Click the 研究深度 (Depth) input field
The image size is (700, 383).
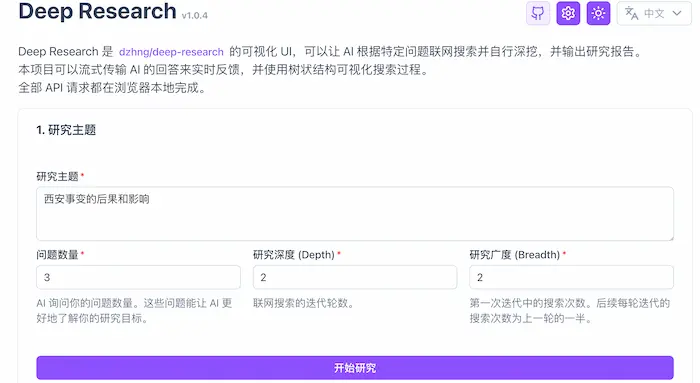[355, 277]
